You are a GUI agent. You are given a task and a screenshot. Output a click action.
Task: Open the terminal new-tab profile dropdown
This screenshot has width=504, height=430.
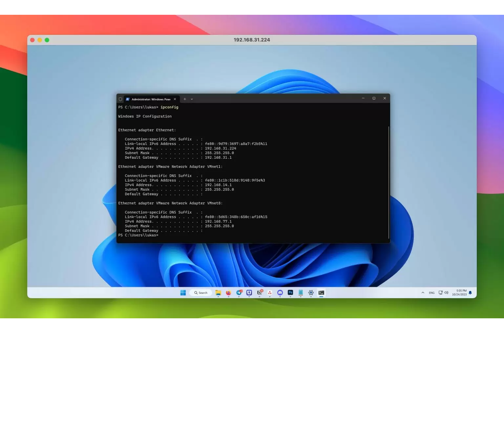(192, 99)
